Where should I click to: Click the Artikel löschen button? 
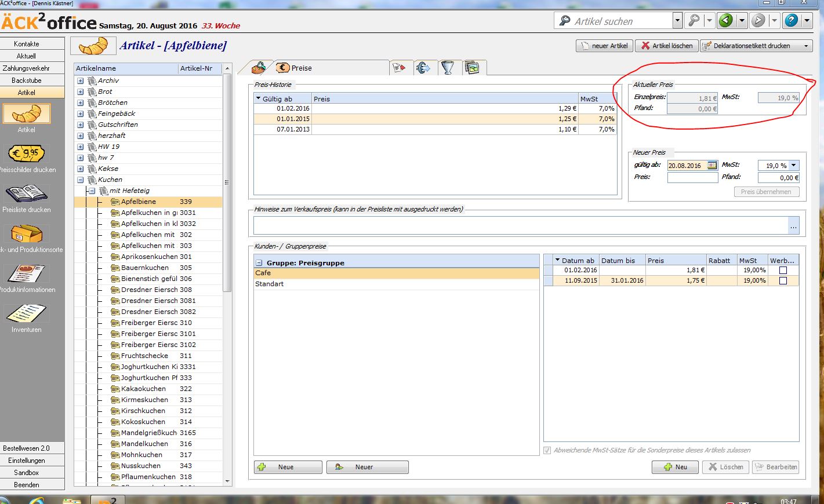(667, 46)
